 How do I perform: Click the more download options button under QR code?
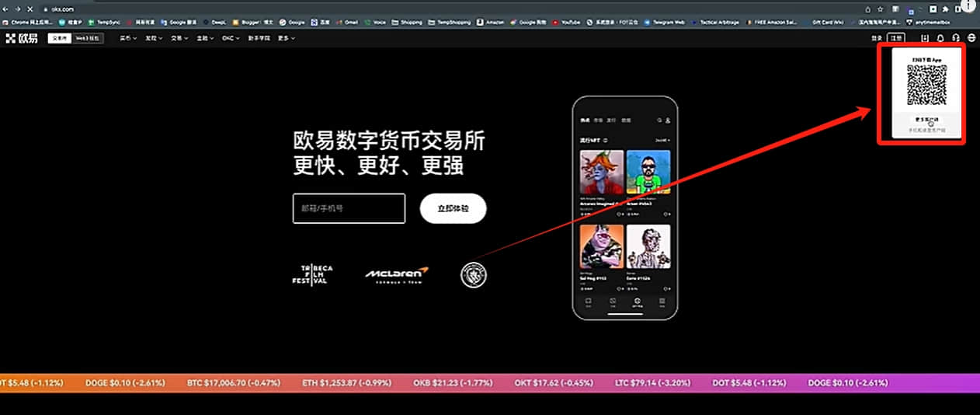[927, 120]
